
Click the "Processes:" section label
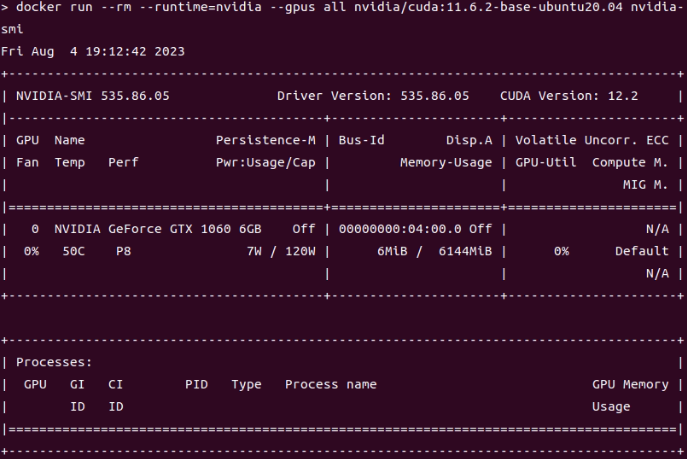[54, 362]
